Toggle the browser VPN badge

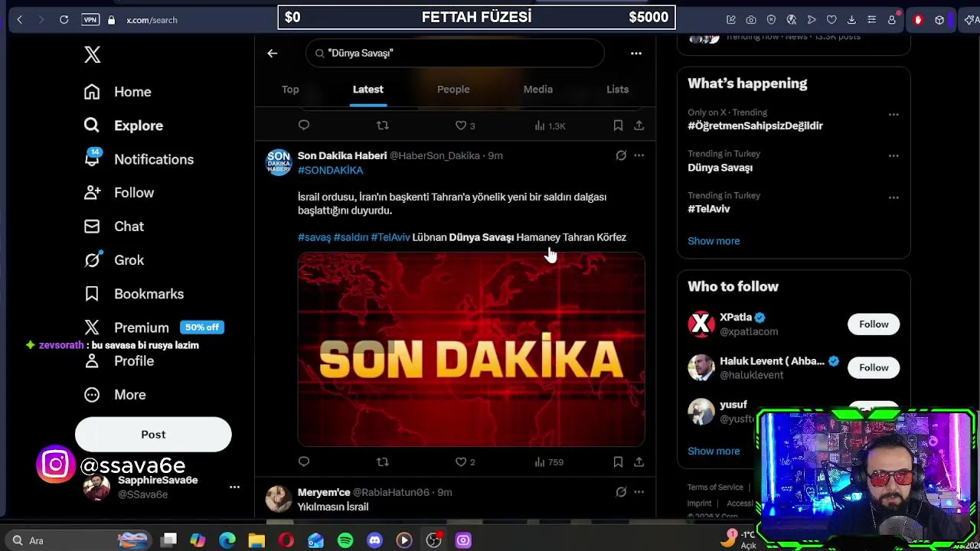(90, 20)
